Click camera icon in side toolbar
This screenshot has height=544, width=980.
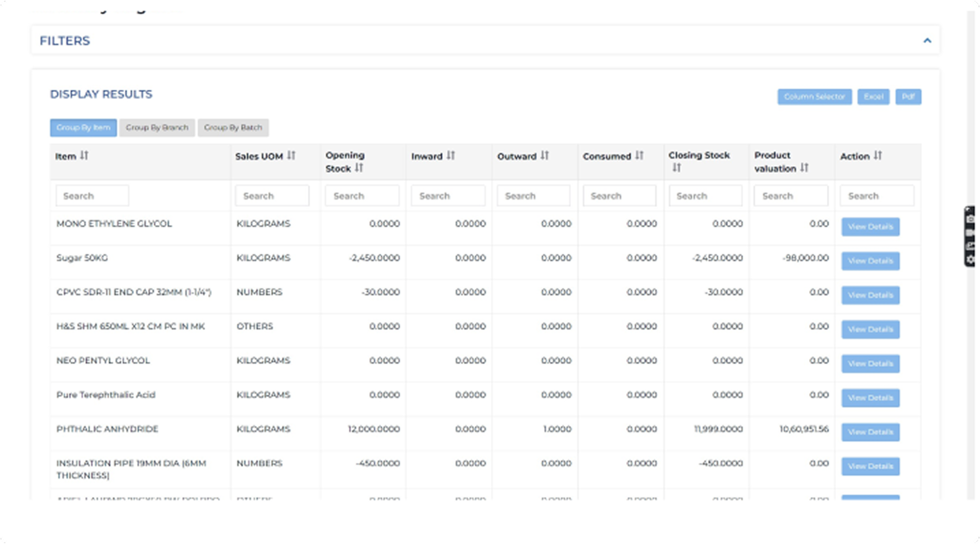(970, 220)
